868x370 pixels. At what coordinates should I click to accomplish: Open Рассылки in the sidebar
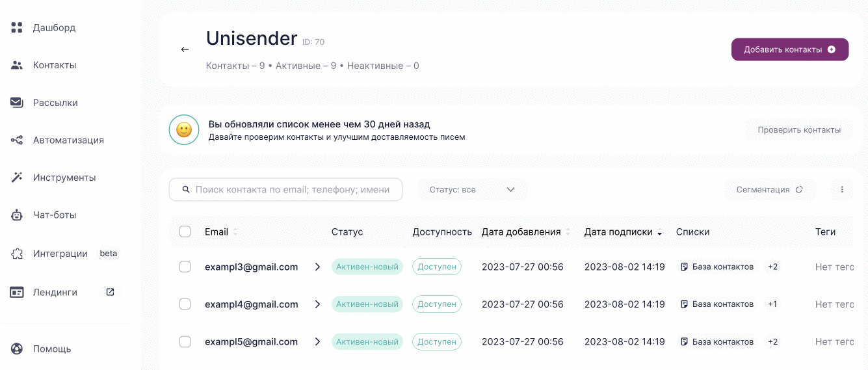55,103
